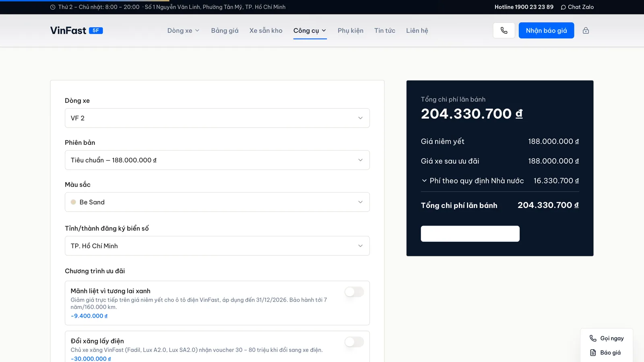
Task: Expand the Phí theo quy định Nhà nước row
Action: pyautogui.click(x=500, y=181)
